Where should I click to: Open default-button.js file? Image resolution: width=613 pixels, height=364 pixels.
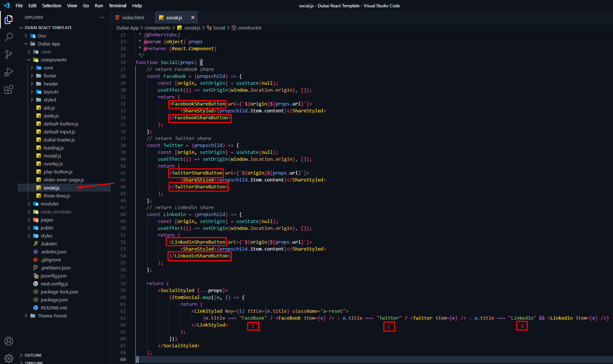point(64,124)
